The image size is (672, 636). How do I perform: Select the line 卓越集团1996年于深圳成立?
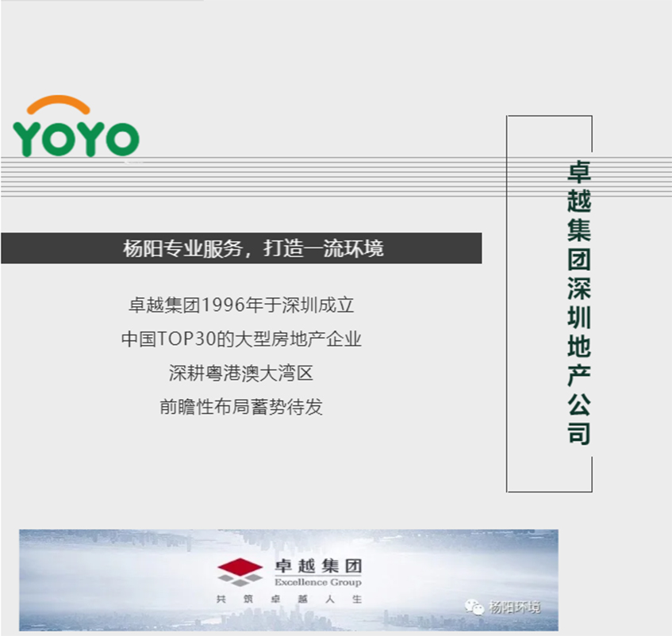241,305
